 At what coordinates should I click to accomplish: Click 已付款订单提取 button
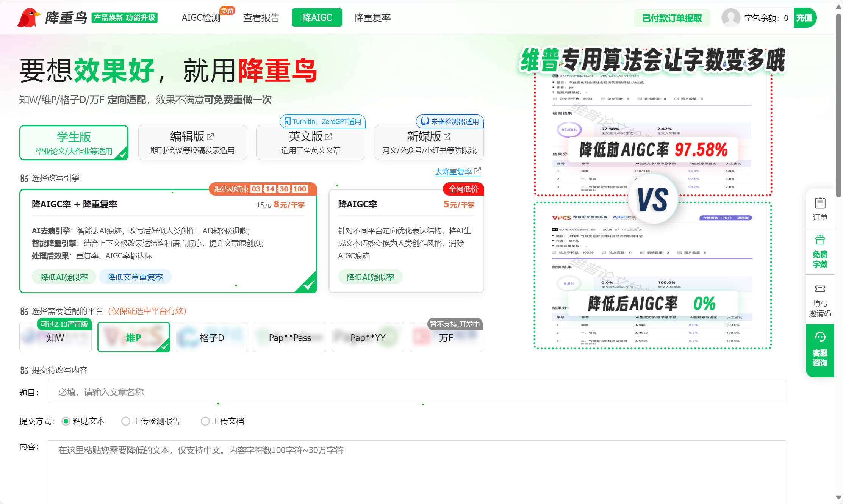pyautogui.click(x=672, y=18)
